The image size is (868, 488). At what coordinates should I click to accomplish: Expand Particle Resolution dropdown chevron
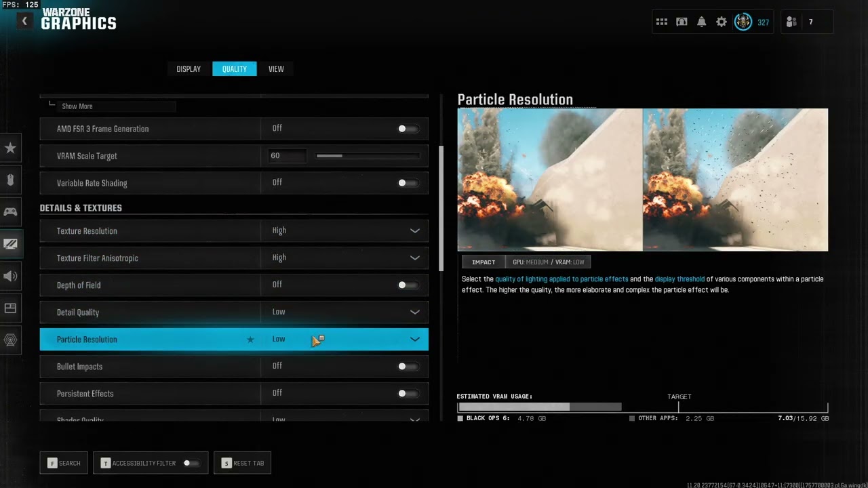(415, 340)
